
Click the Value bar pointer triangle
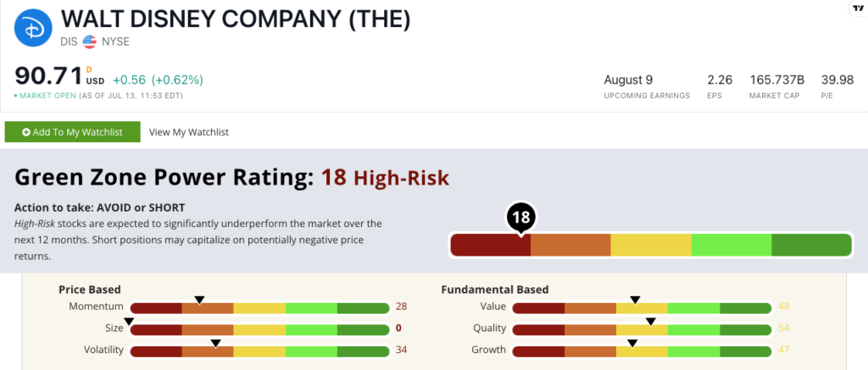pos(635,299)
